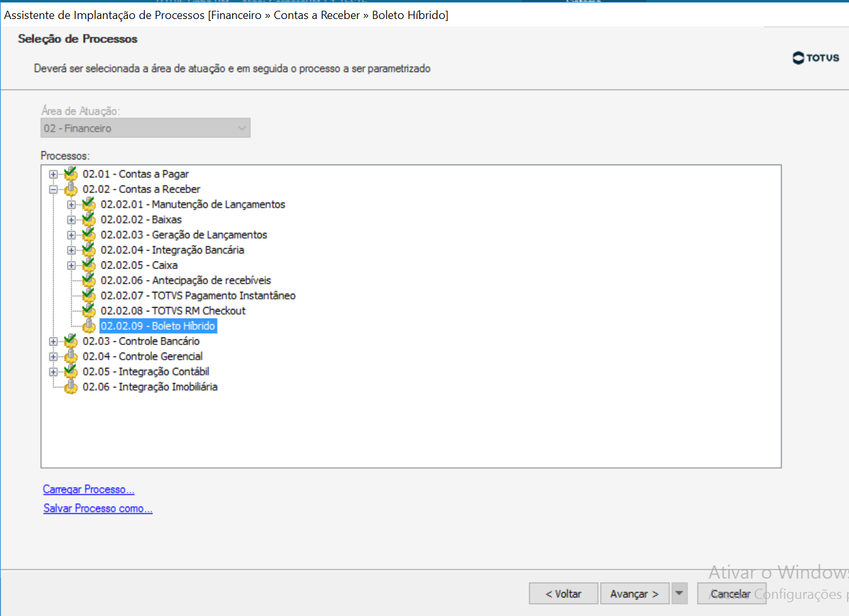Click the icon beside 02.02.01 Manutenção de Lançamentos

tap(89, 204)
